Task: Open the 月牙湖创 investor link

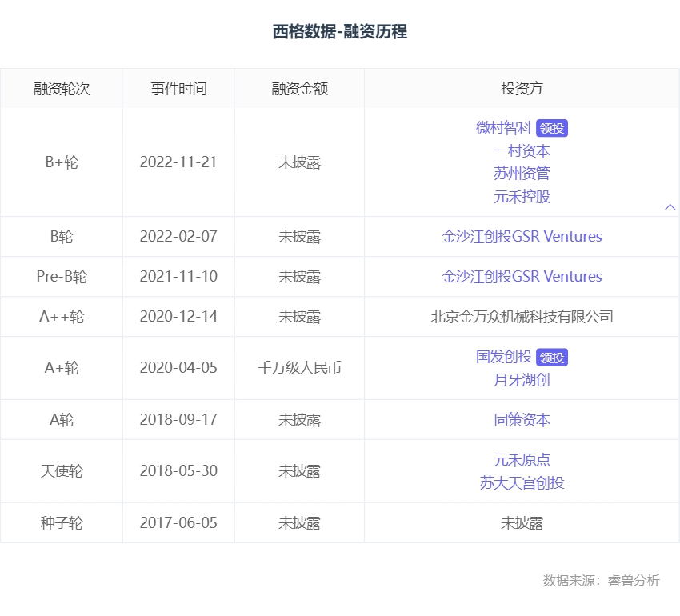Action: [x=522, y=380]
